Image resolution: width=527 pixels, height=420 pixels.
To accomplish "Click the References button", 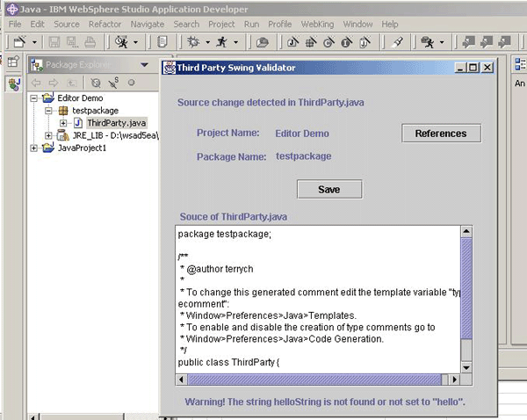I will click(x=441, y=134).
